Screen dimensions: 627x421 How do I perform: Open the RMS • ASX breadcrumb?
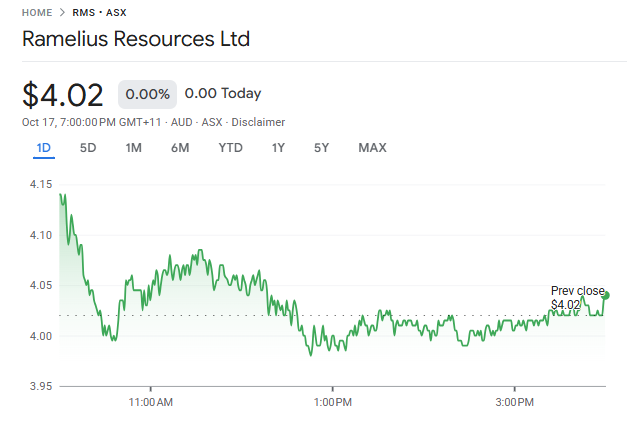100,13
